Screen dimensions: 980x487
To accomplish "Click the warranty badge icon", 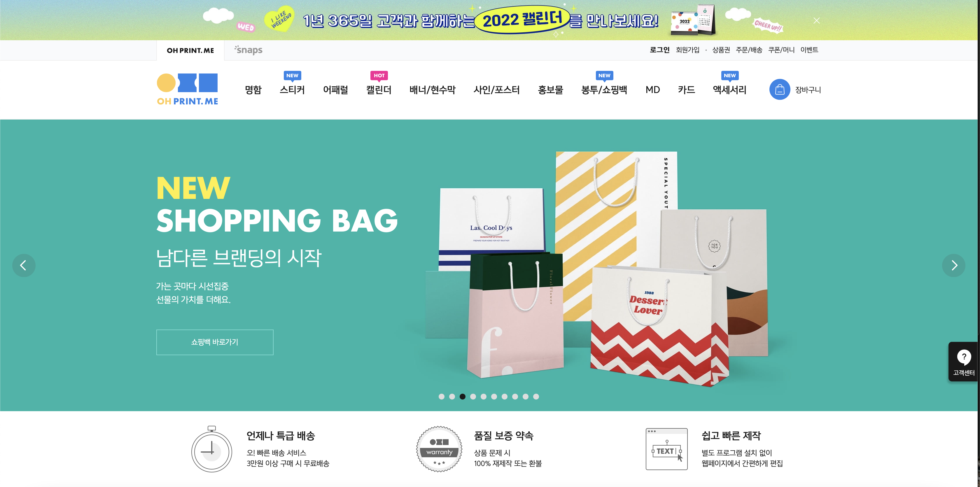I will coord(440,449).
